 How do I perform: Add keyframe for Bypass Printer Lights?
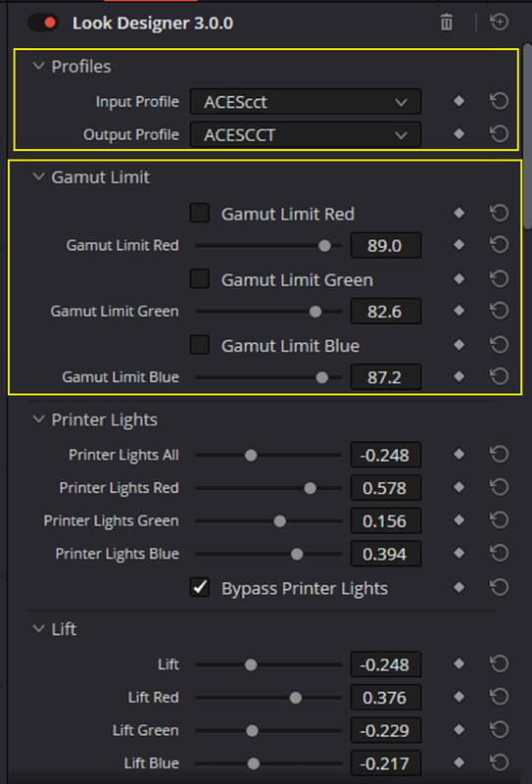[459, 587]
